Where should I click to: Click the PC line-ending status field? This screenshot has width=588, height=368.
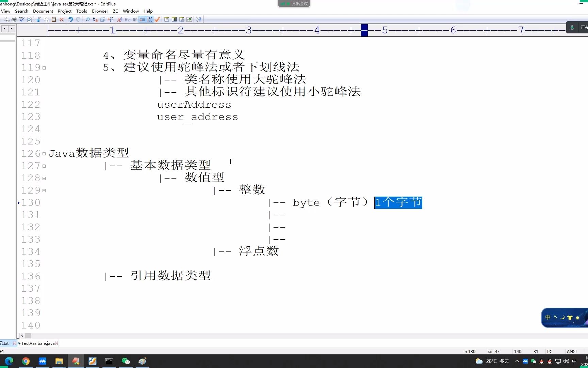point(550,351)
